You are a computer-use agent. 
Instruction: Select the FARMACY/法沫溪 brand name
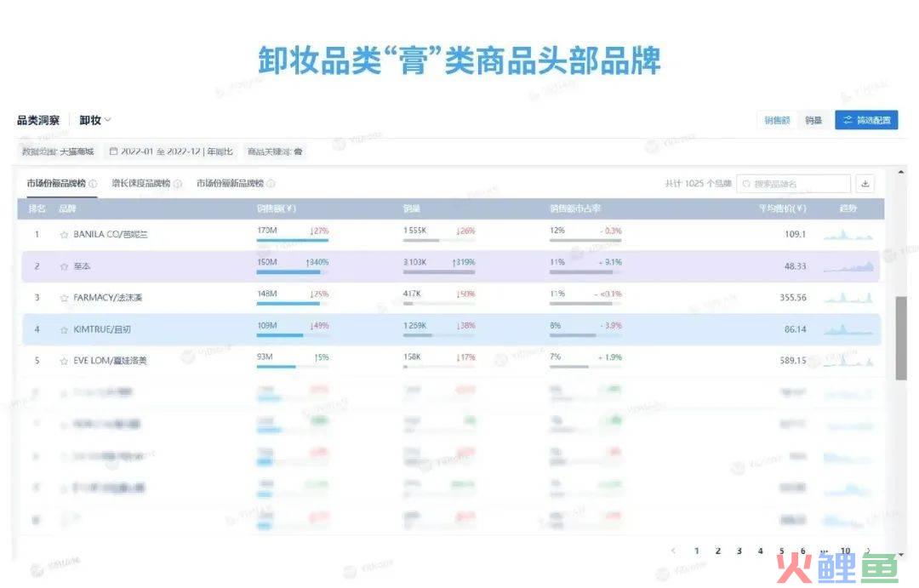(108, 298)
